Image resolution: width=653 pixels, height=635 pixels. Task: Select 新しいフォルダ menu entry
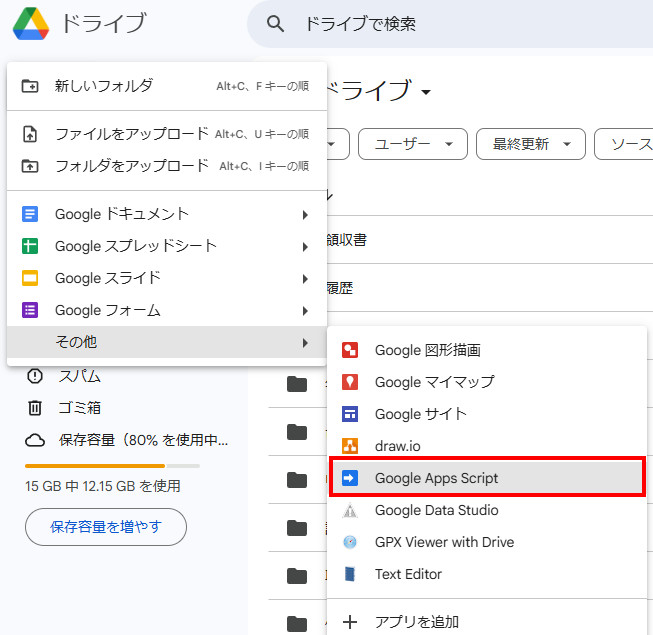[167, 86]
